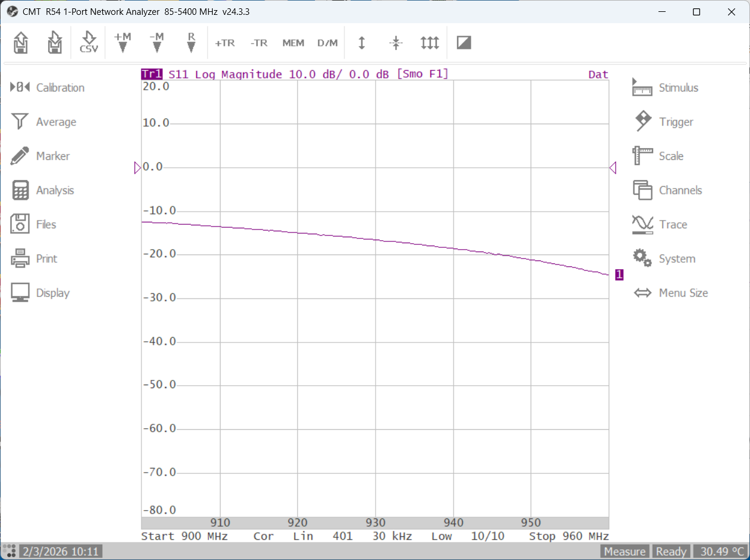The width and height of the screenshot is (750, 560).
Task: Click the Dat trace display label
Action: (598, 74)
